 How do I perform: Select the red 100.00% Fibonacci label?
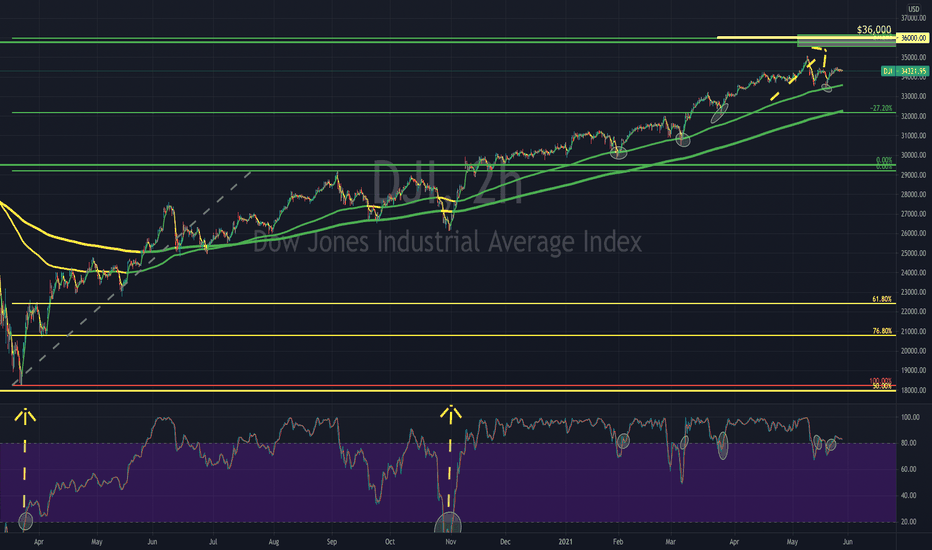[x=881, y=381]
